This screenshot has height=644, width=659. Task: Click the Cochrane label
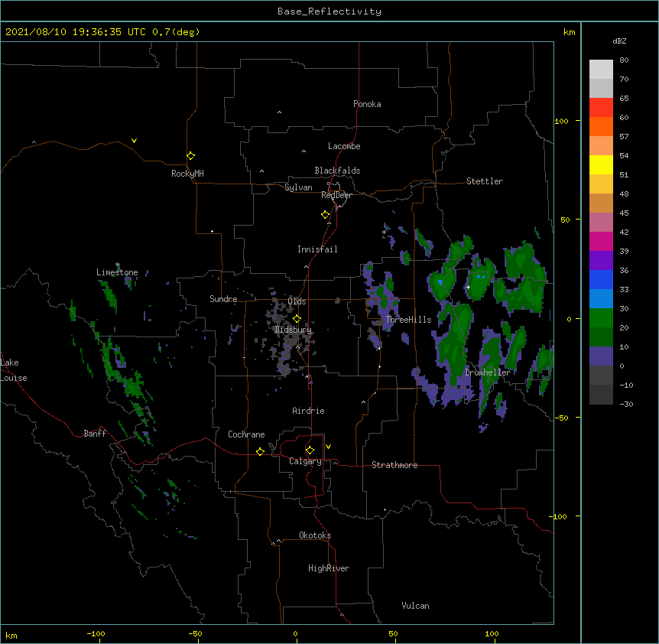pos(246,434)
